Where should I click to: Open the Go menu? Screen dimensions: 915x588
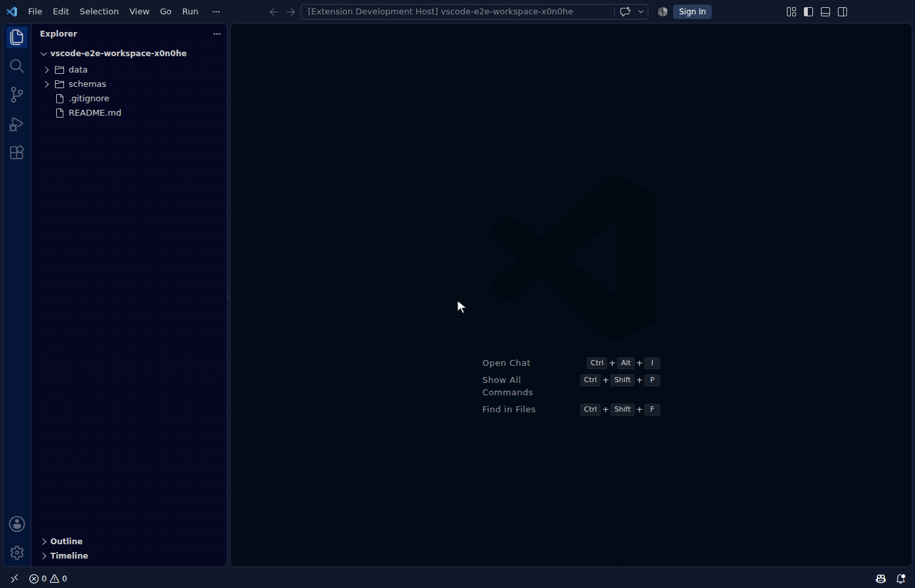166,12
